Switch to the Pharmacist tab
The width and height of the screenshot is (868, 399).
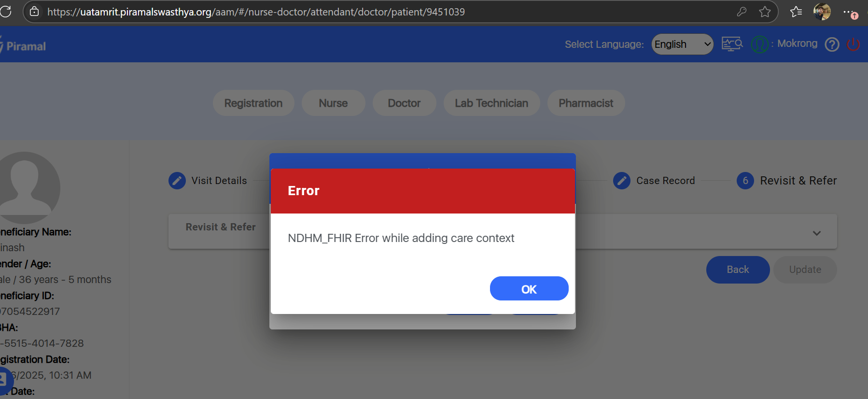[x=586, y=103]
